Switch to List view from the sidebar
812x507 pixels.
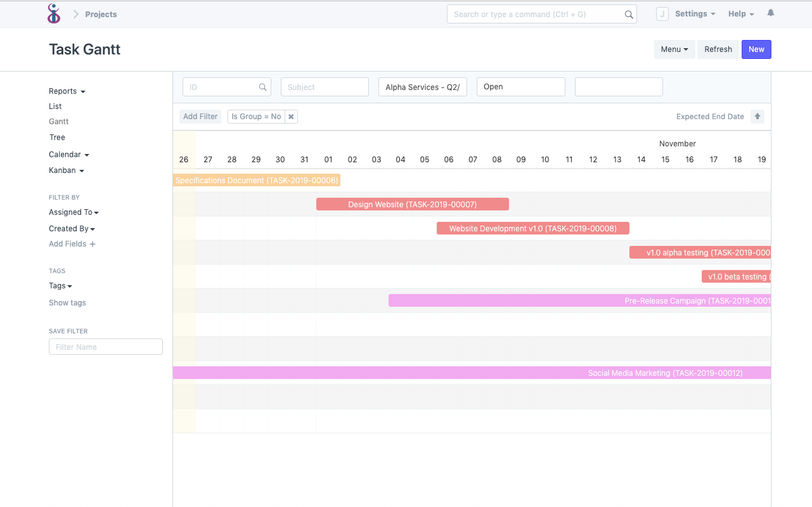[x=55, y=106]
